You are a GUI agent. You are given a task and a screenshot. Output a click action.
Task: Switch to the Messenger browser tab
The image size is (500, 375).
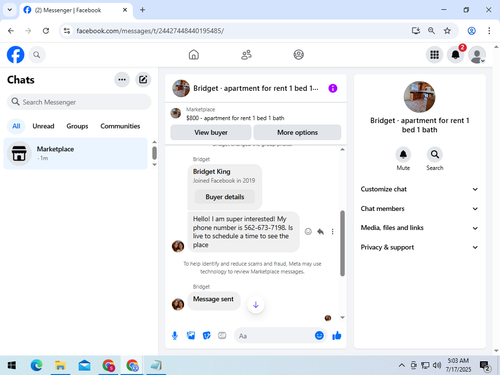point(76,10)
